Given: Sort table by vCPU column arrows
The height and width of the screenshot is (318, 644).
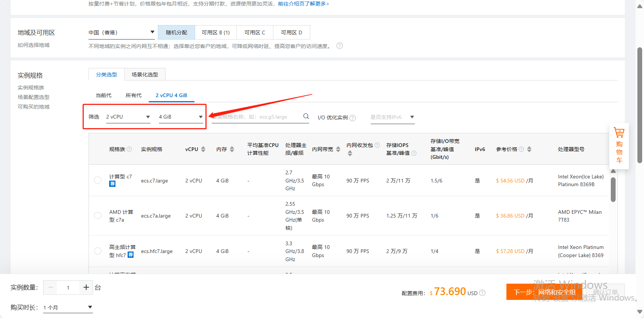Looking at the screenshot, I should (203, 149).
